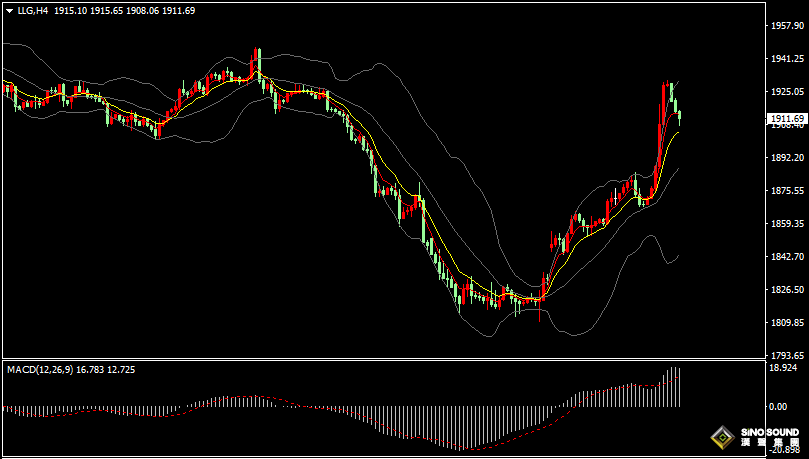Image resolution: width=809 pixels, height=459 pixels.
Task: Click the 1957.90 price axis label
Action: click(x=786, y=26)
